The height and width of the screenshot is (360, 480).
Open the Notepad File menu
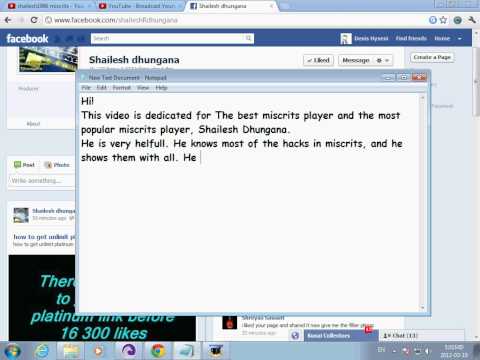[x=86, y=88]
